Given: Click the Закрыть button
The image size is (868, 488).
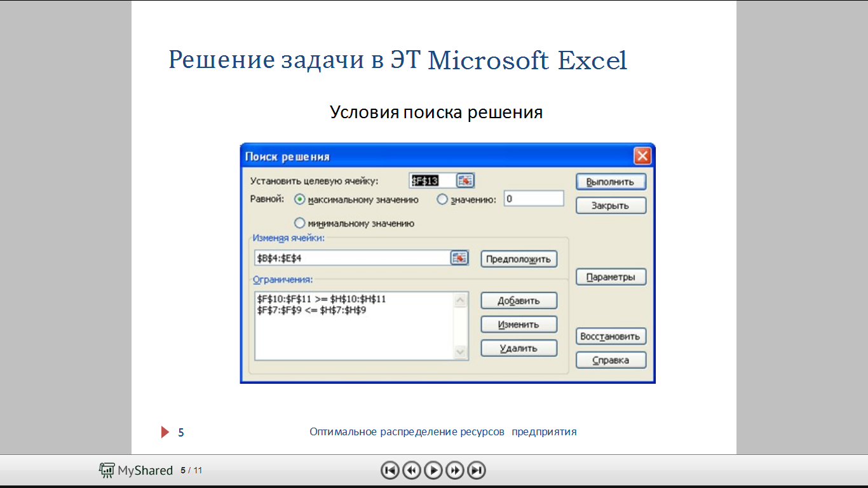Looking at the screenshot, I should [611, 206].
